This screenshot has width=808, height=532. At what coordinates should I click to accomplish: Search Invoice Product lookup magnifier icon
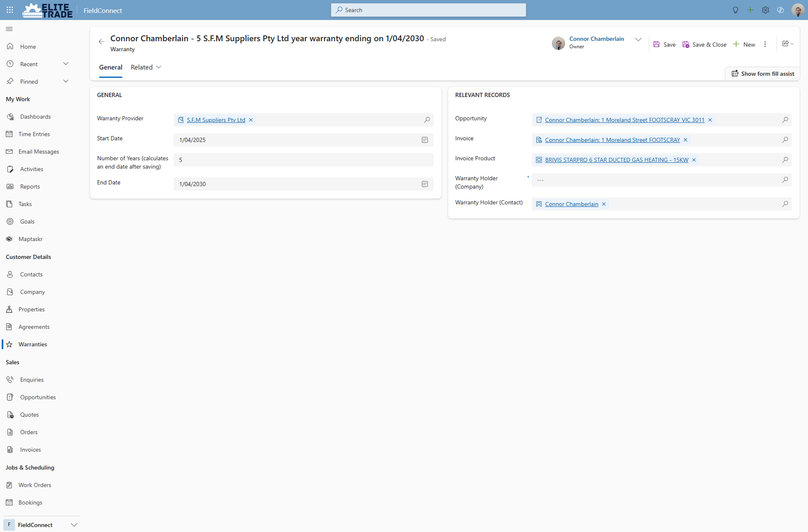point(785,160)
